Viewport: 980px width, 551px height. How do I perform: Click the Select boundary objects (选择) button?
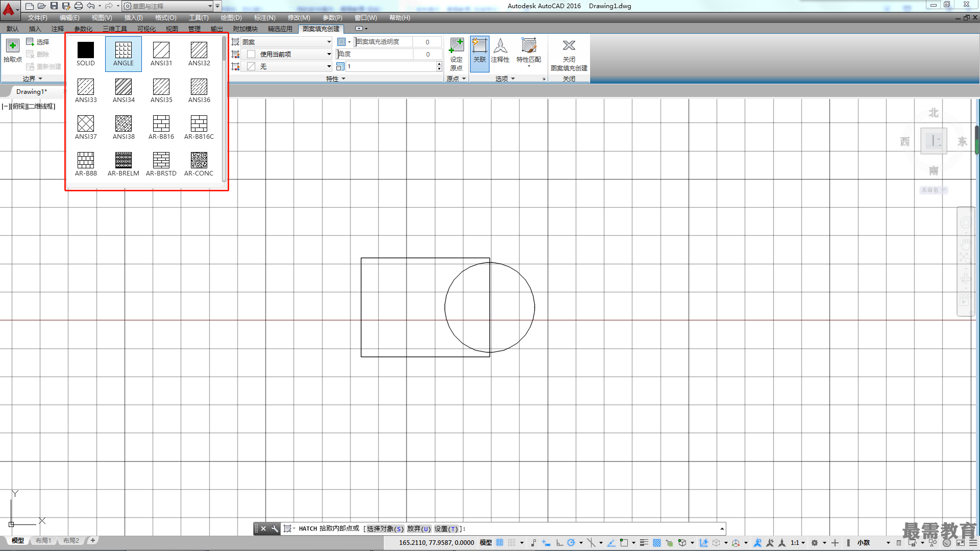pyautogui.click(x=38, y=42)
